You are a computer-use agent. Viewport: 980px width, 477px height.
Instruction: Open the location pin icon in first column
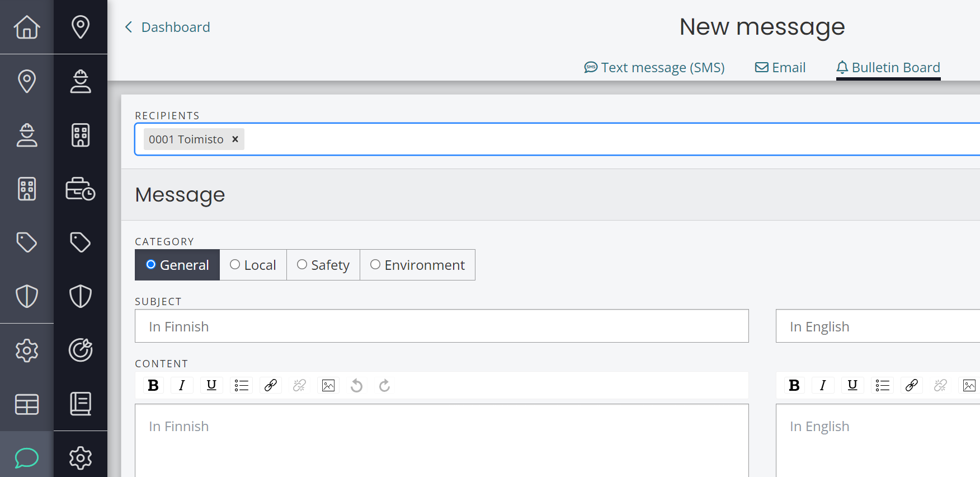click(27, 81)
